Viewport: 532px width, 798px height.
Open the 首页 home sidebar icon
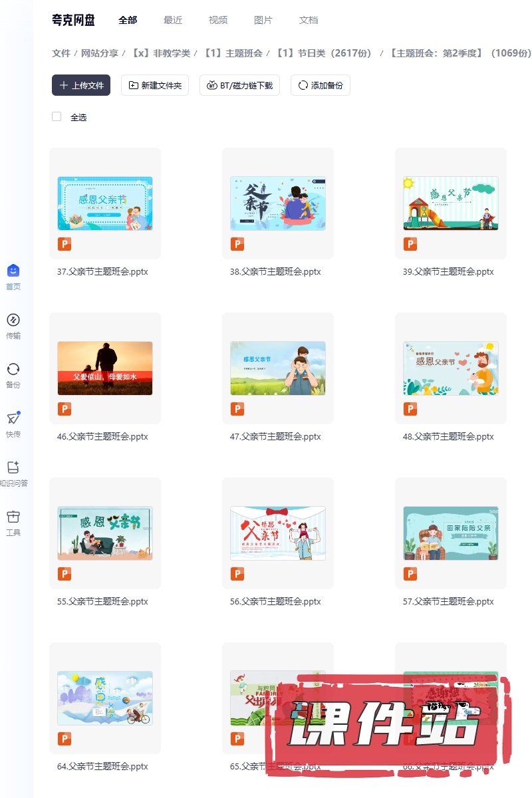[13, 271]
